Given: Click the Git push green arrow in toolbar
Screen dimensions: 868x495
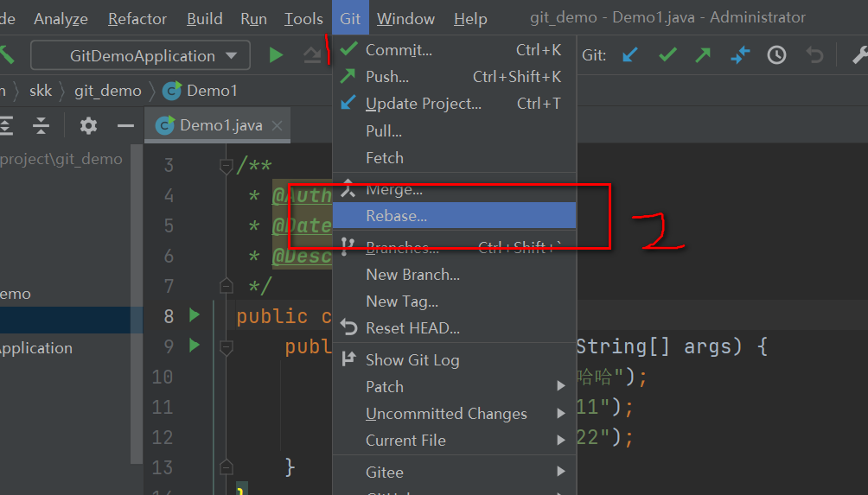Looking at the screenshot, I should (x=703, y=54).
